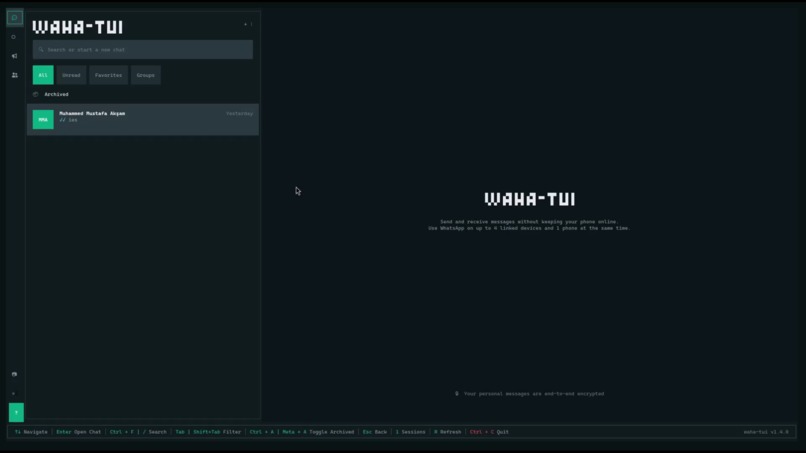Click the waha-tui version label
This screenshot has height=453, width=806.
pos(766,432)
